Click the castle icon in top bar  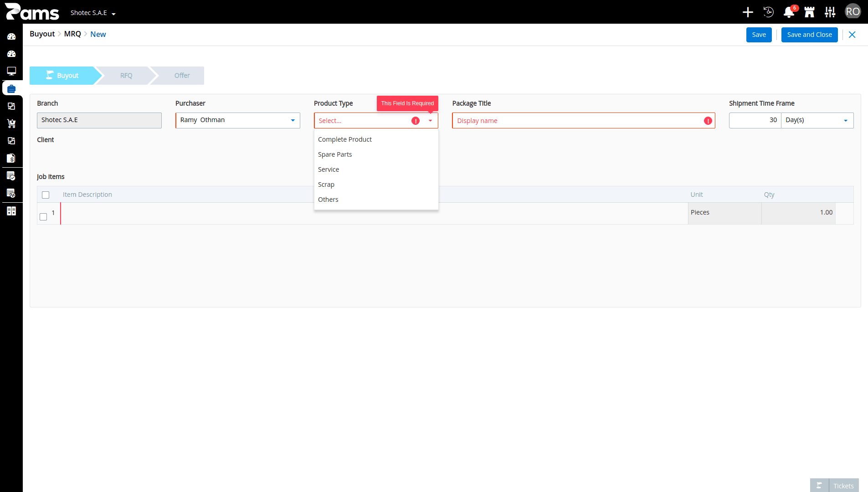pyautogui.click(x=809, y=12)
